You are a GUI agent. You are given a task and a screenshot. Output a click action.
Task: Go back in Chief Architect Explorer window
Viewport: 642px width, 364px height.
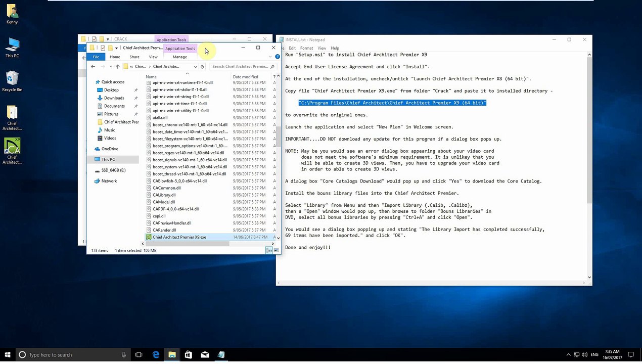pyautogui.click(x=93, y=66)
